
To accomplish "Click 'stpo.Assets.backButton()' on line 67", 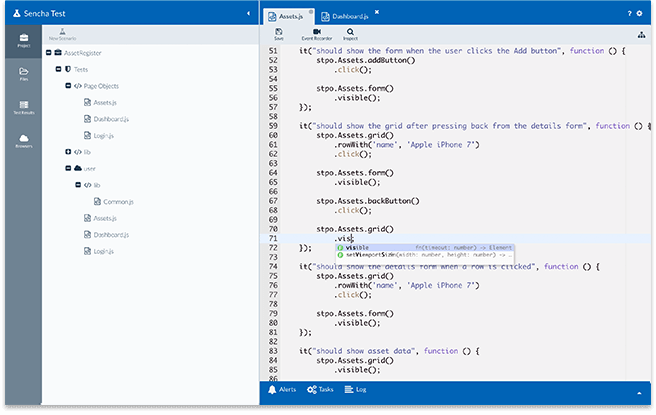I will [x=368, y=201].
